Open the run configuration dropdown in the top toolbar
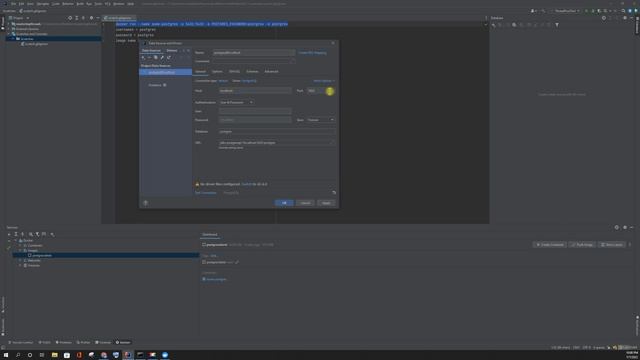 pyautogui.click(x=567, y=11)
